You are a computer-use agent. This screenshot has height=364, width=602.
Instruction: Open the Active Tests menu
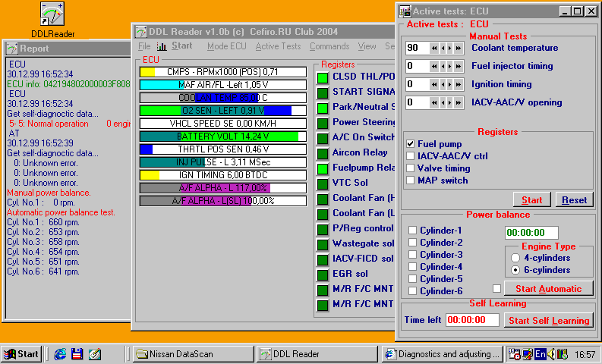tap(278, 46)
